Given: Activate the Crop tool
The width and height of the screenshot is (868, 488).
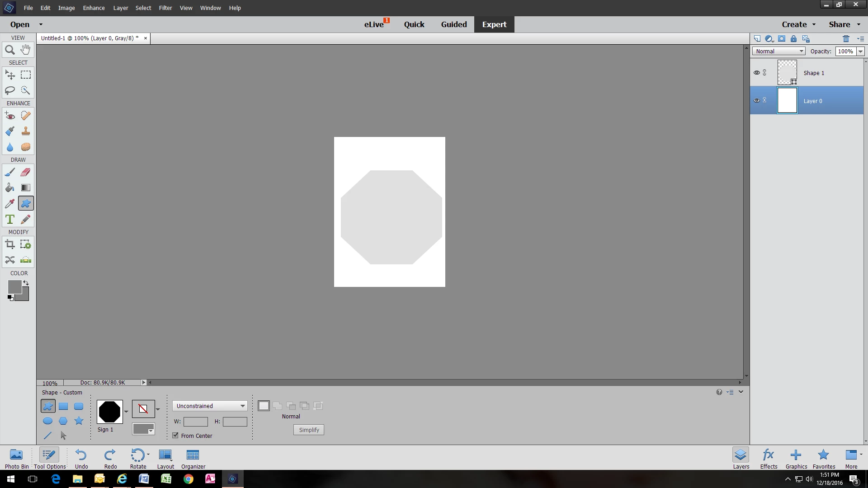Looking at the screenshot, I should click(9, 245).
